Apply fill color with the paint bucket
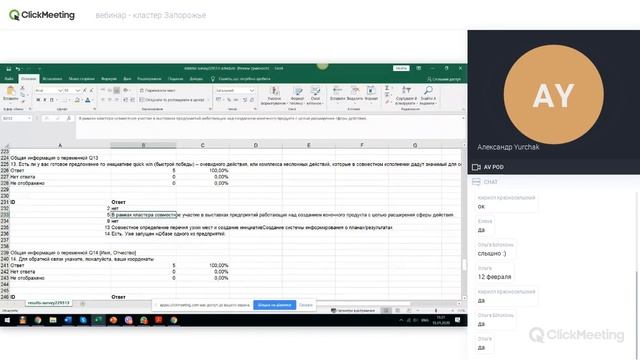 [77, 100]
